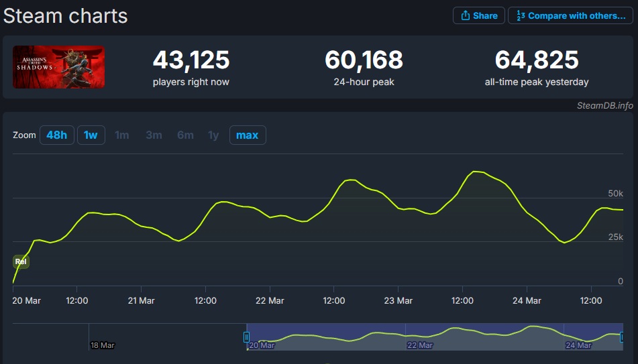Viewport: 638px width, 364px height.
Task: Open Compare with others dialog
Action: pyautogui.click(x=570, y=16)
